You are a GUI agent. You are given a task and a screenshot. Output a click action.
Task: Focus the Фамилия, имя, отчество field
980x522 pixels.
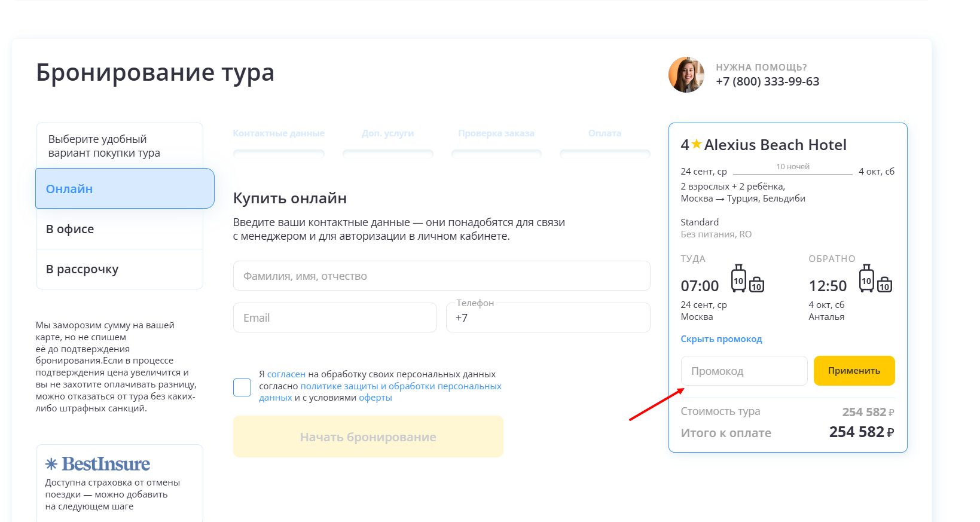coord(441,276)
